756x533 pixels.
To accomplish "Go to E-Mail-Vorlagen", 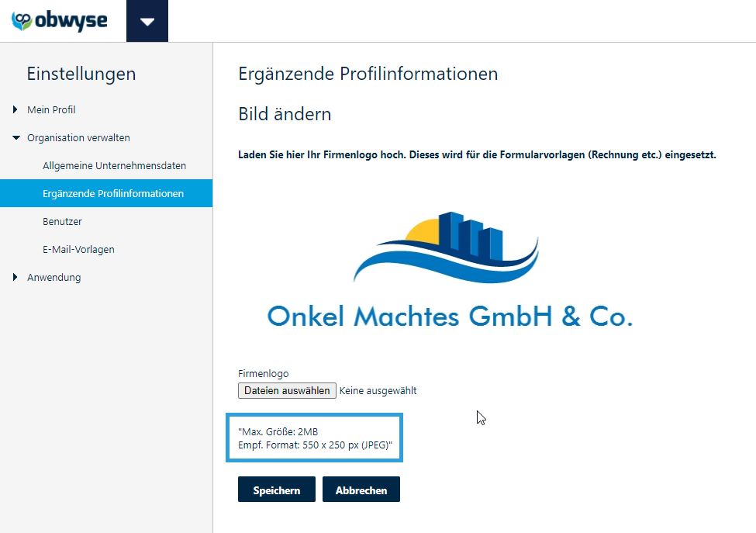I will coord(78,249).
